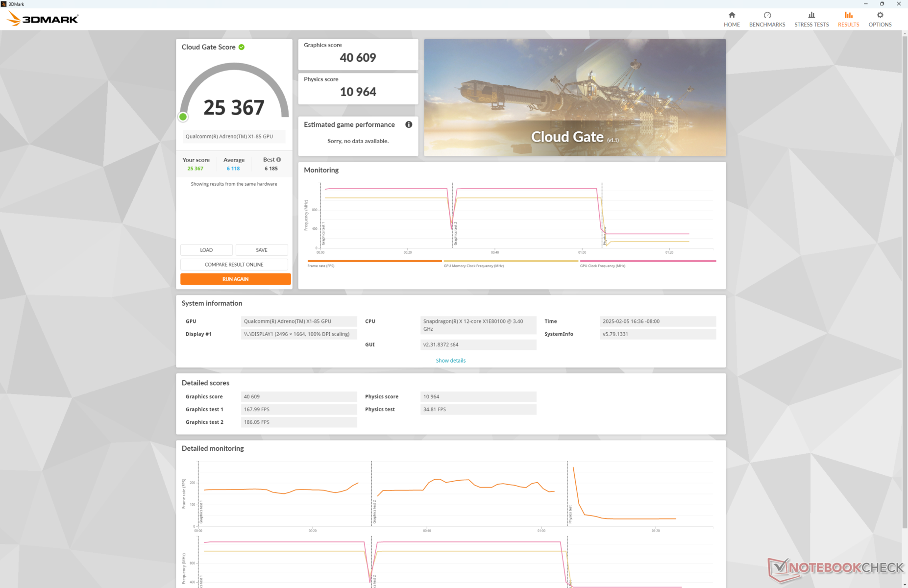Click the Graphics score 40 609 card
The width and height of the screenshot is (908, 588).
click(358, 54)
